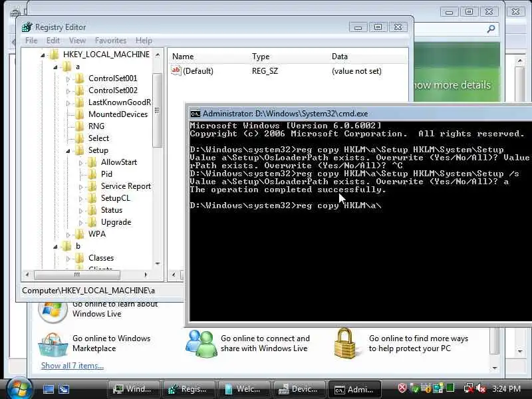Collapse the HKEY_LOCAL_MACHINE tree node
The width and height of the screenshot is (532, 399).
pos(43,55)
